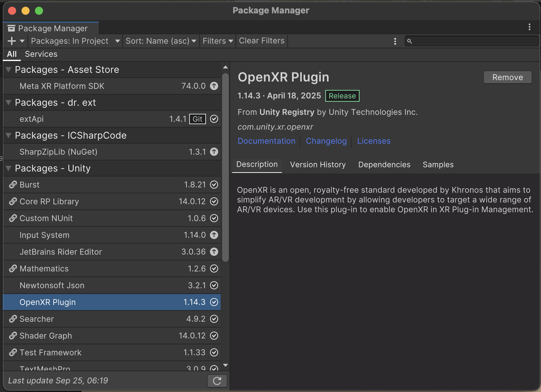
Task: Click the Custom NUnit link icon
Action: 13,218
